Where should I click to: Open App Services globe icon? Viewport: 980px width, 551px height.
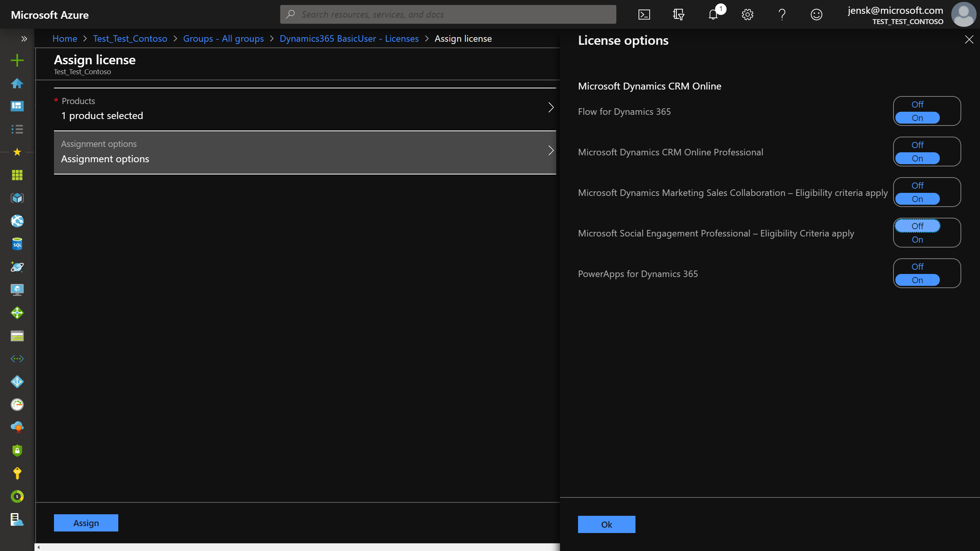(x=17, y=221)
